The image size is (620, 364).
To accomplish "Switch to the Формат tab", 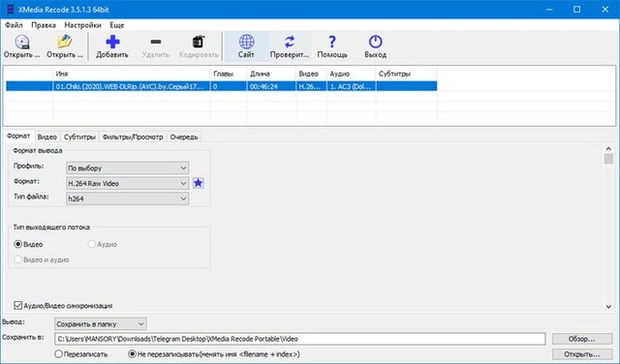I will pos(18,136).
